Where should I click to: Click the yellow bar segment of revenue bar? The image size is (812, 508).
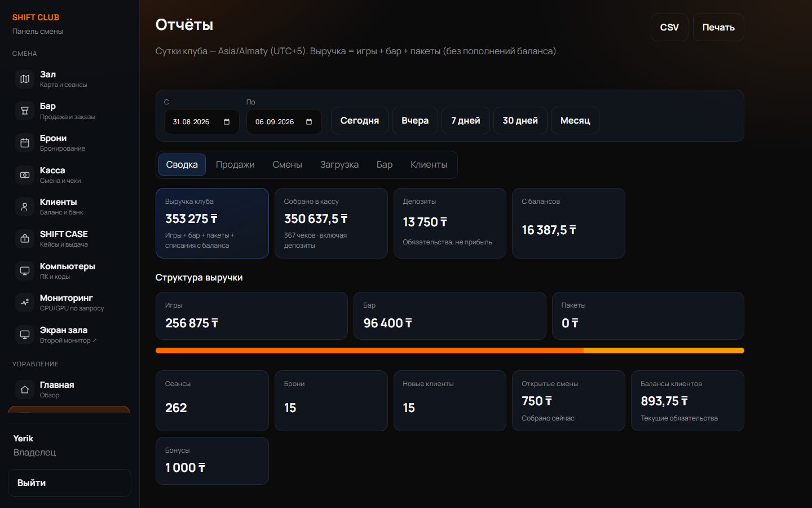pos(664,351)
